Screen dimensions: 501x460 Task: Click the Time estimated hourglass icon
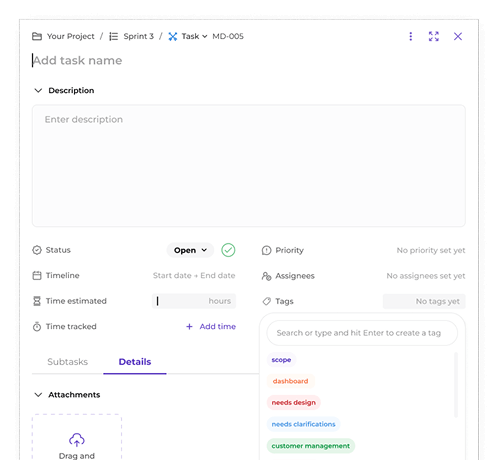pos(37,301)
